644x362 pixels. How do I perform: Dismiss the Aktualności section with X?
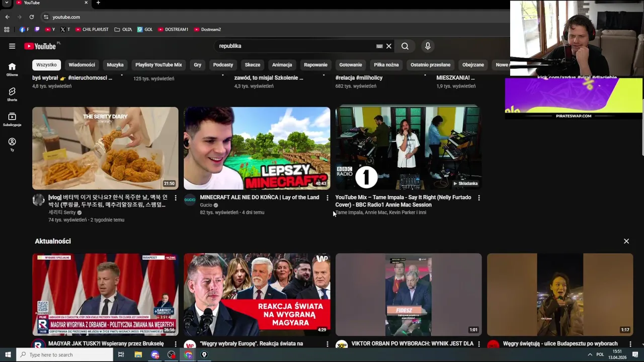626,241
